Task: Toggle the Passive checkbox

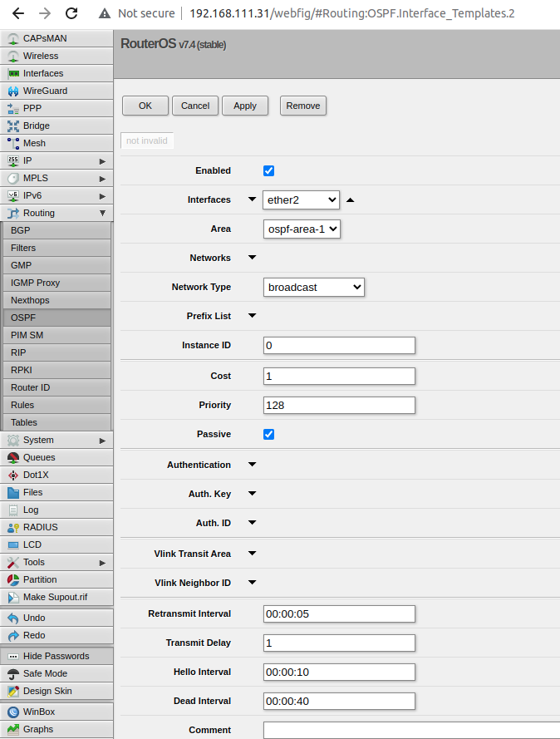Action: tap(268, 434)
